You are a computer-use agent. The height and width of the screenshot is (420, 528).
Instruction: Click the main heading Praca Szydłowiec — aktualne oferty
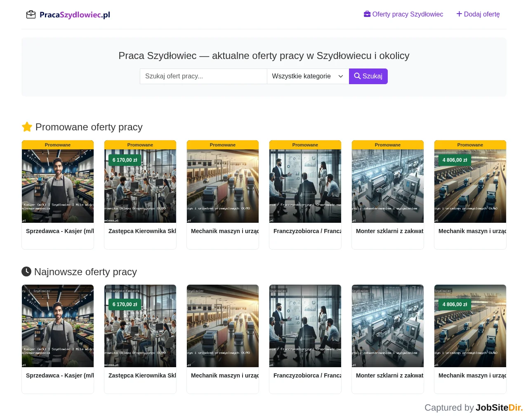(264, 56)
